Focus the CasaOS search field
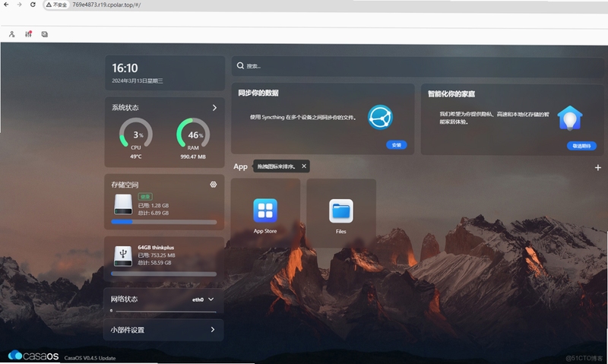Viewport: 608px width, 364px height. pos(417,66)
